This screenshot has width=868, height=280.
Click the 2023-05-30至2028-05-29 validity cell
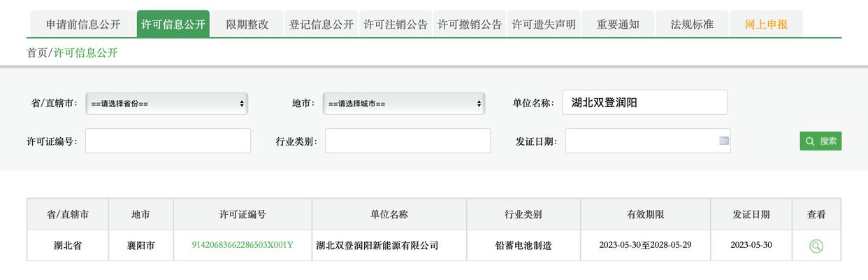click(x=646, y=246)
